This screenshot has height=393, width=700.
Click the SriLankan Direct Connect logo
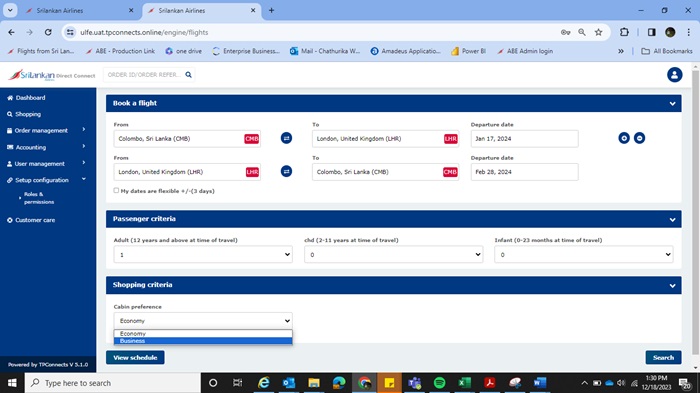point(52,75)
